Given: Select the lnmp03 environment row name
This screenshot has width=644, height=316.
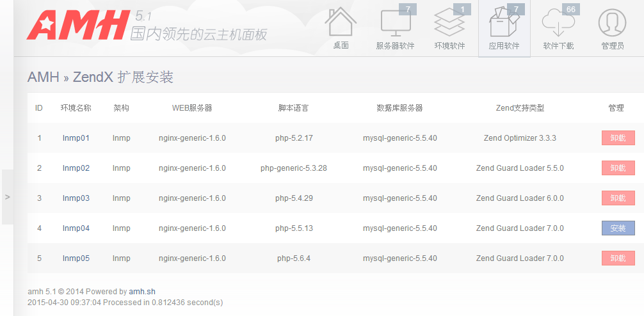Looking at the screenshot, I should pos(76,198).
